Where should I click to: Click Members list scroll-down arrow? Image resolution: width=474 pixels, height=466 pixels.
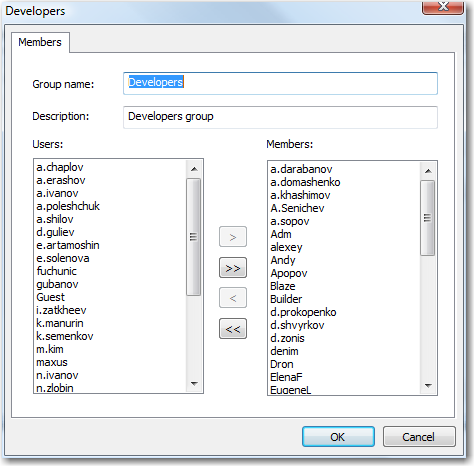(x=428, y=386)
